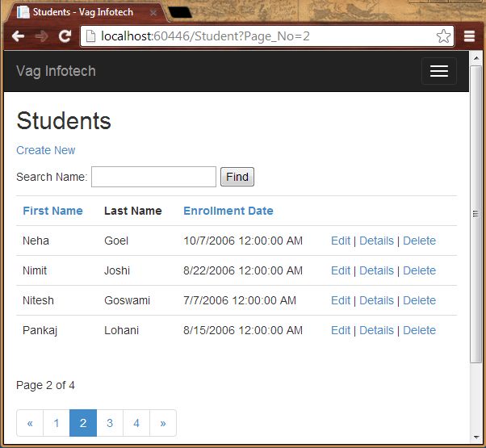
Task: Reload the page with refresh icon
Action: click(x=65, y=36)
